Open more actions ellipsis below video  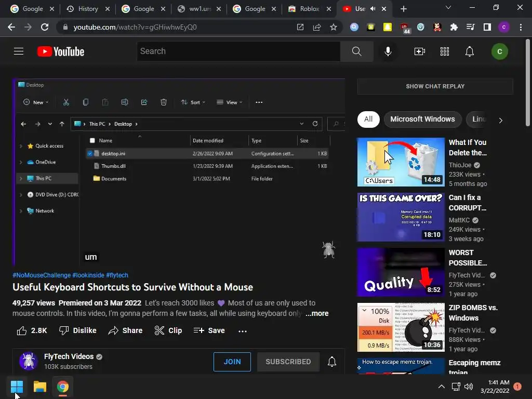coord(243,331)
